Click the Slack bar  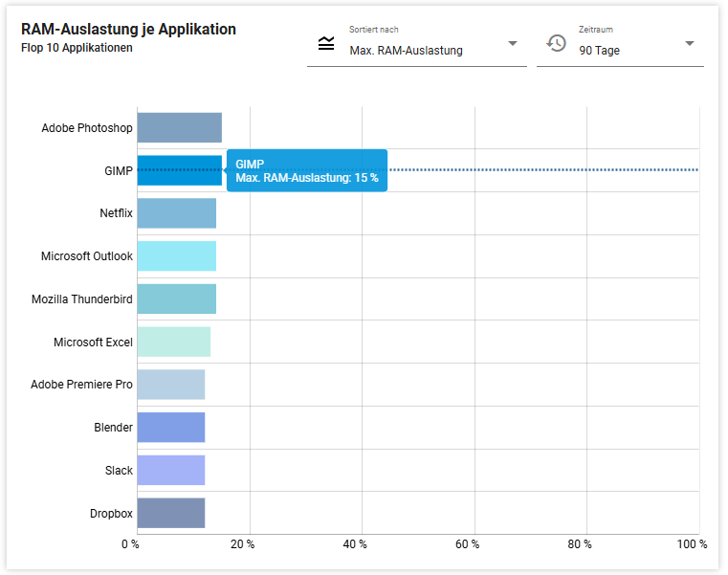click(170, 471)
